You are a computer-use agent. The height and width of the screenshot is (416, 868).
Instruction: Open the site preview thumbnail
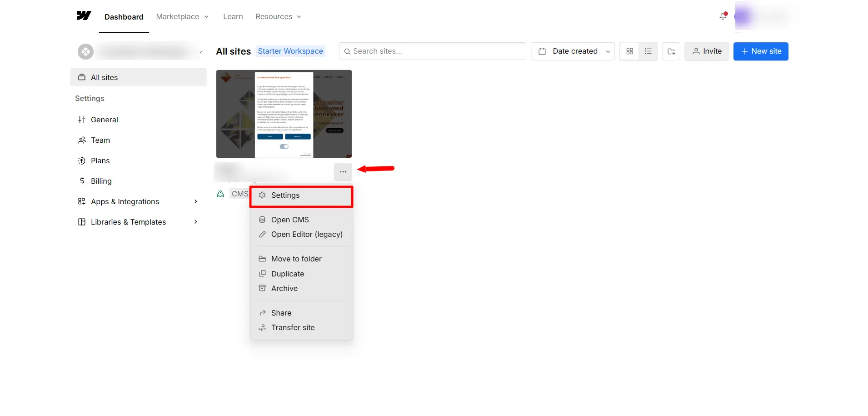coord(284,114)
